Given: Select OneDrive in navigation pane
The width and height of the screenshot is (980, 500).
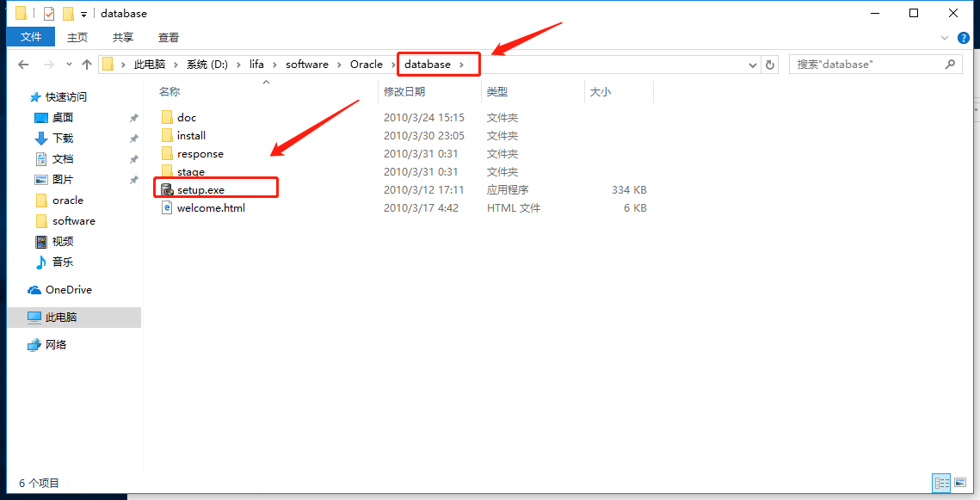Looking at the screenshot, I should click(x=68, y=289).
